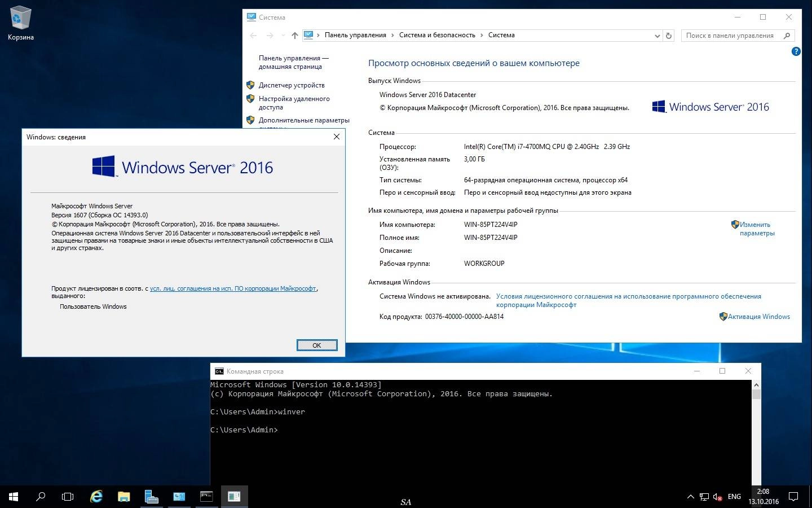Image resolution: width=812 pixels, height=508 pixels.
Task: Expand chevron after 'Панель управления' breadcrumb
Action: pos(393,35)
